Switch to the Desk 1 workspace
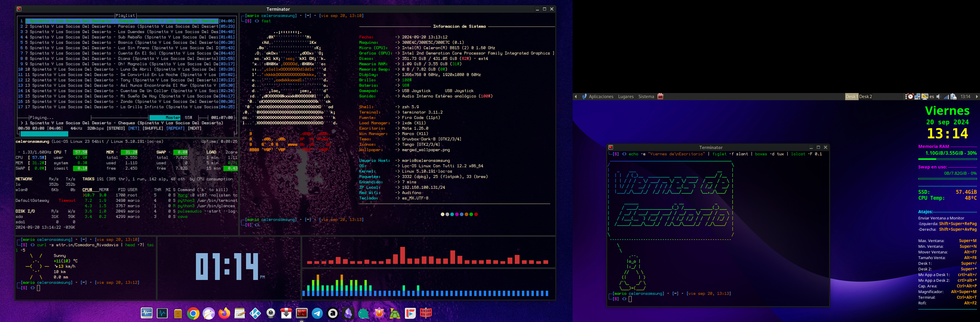 [x=851, y=97]
